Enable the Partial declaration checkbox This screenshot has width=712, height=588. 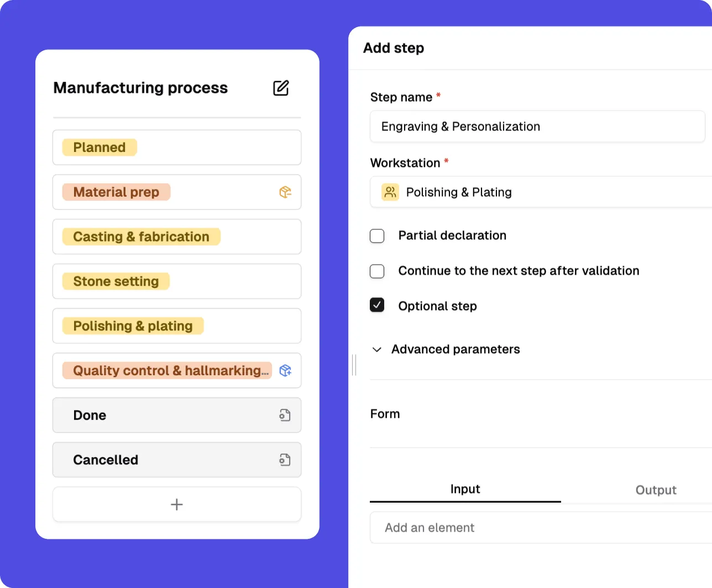pyautogui.click(x=377, y=236)
